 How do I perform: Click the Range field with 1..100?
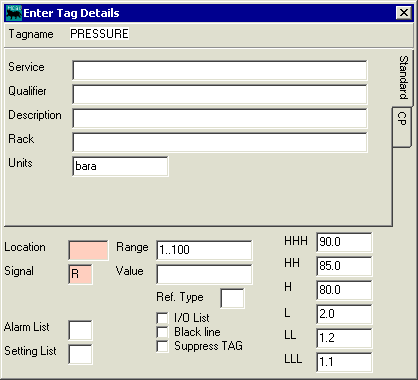pos(204,250)
